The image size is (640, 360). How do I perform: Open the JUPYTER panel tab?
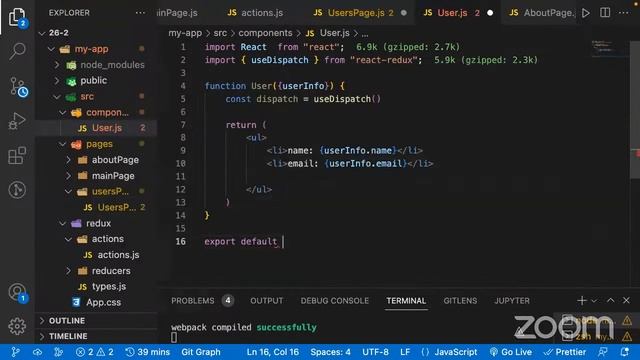pos(512,301)
